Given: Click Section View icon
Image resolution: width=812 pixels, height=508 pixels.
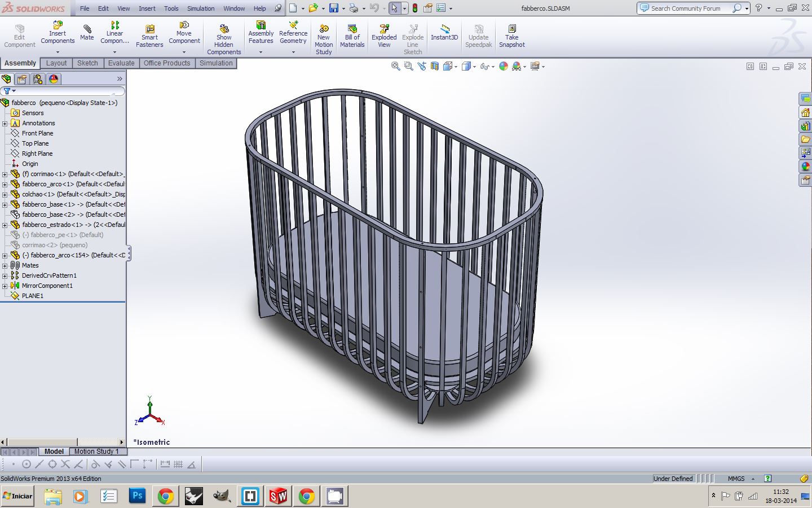Looking at the screenshot, I should tap(435, 66).
